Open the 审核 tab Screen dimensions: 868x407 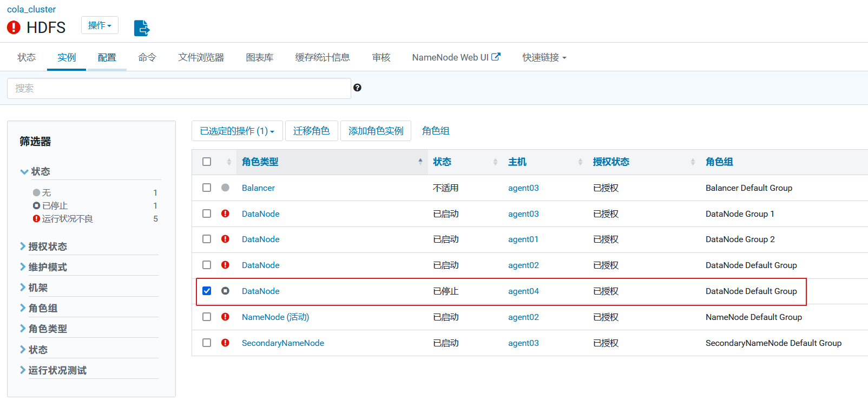(x=382, y=57)
